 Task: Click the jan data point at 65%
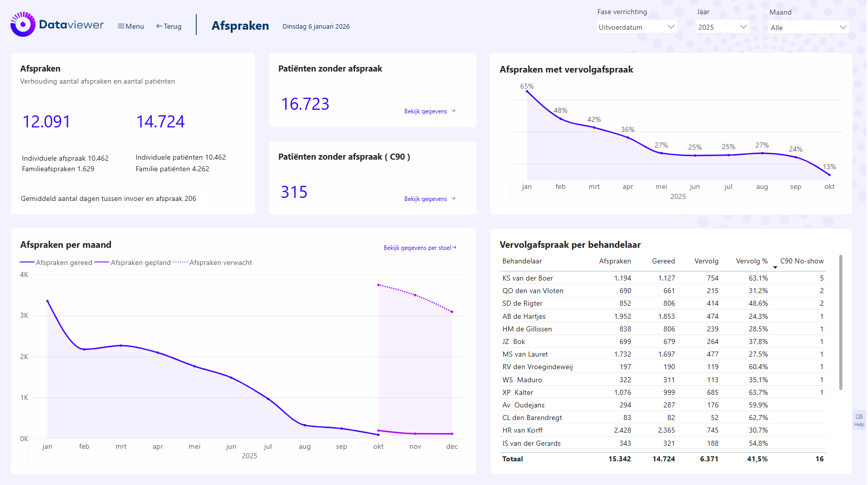pyautogui.click(x=527, y=92)
